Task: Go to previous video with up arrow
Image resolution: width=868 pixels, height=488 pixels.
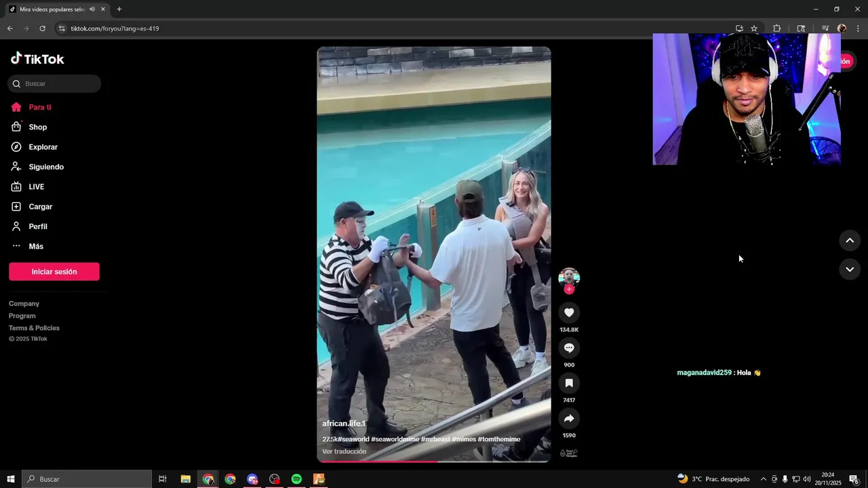Action: [850, 241]
